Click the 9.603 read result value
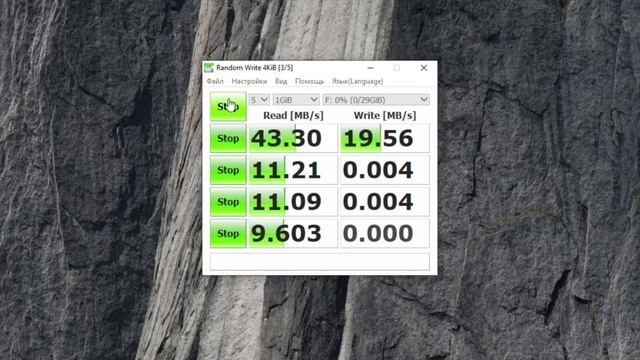 [293, 233]
